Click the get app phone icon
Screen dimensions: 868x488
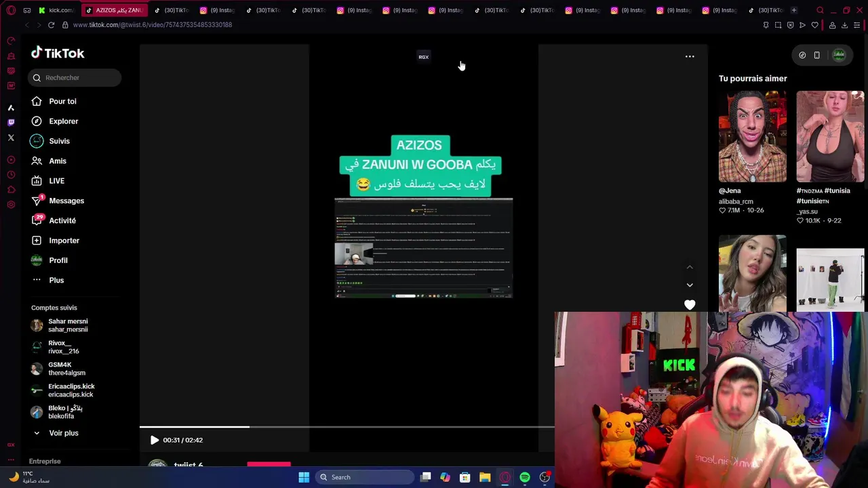tap(816, 56)
